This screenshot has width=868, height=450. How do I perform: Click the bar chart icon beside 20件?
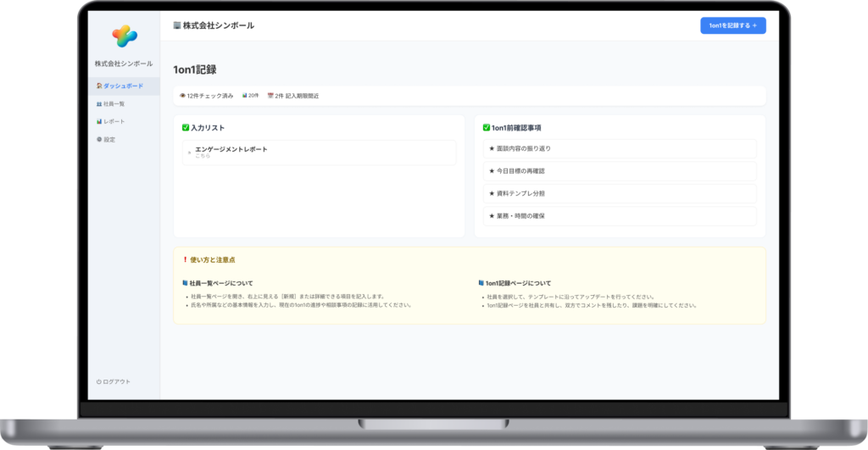(x=244, y=96)
